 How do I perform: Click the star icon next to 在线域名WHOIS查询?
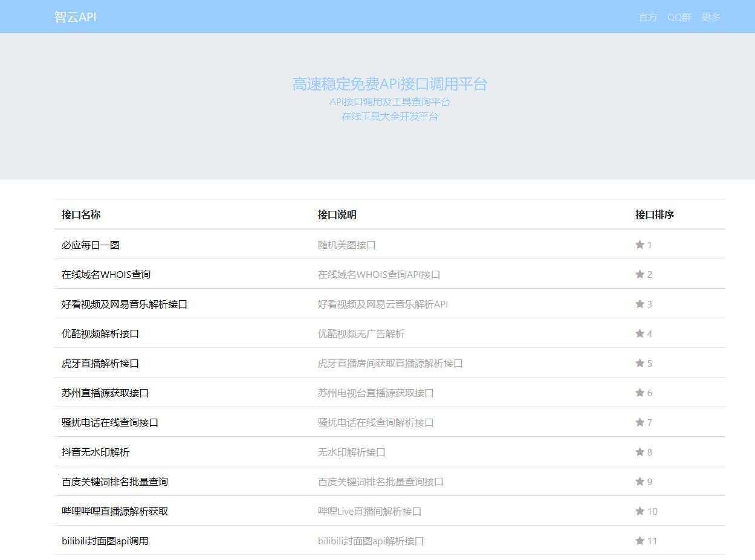[x=639, y=274]
